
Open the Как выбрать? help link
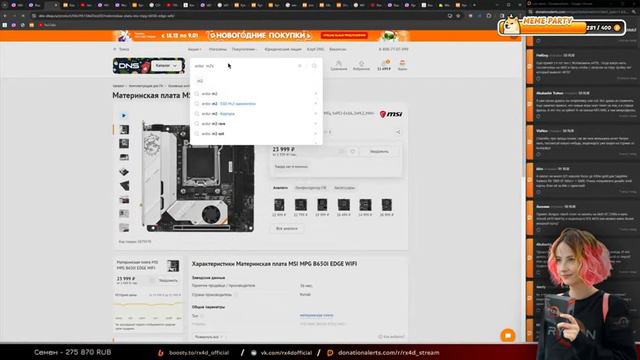click(391, 337)
